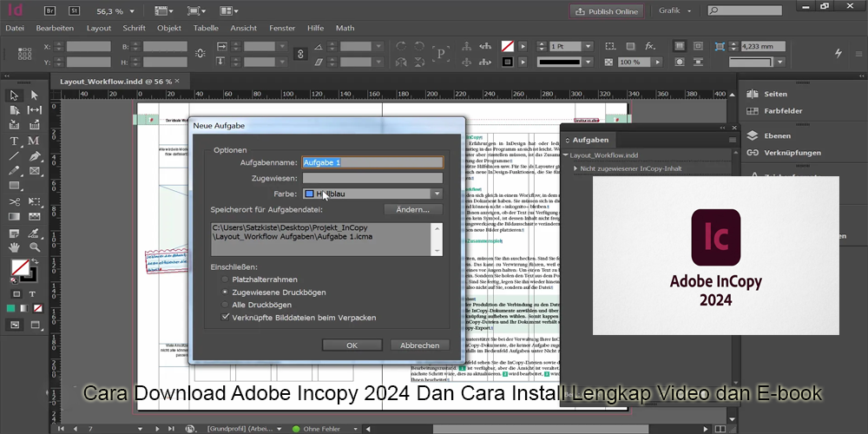Select the Gradient Swatch tool
This screenshot has height=434, width=868.
coord(15,216)
